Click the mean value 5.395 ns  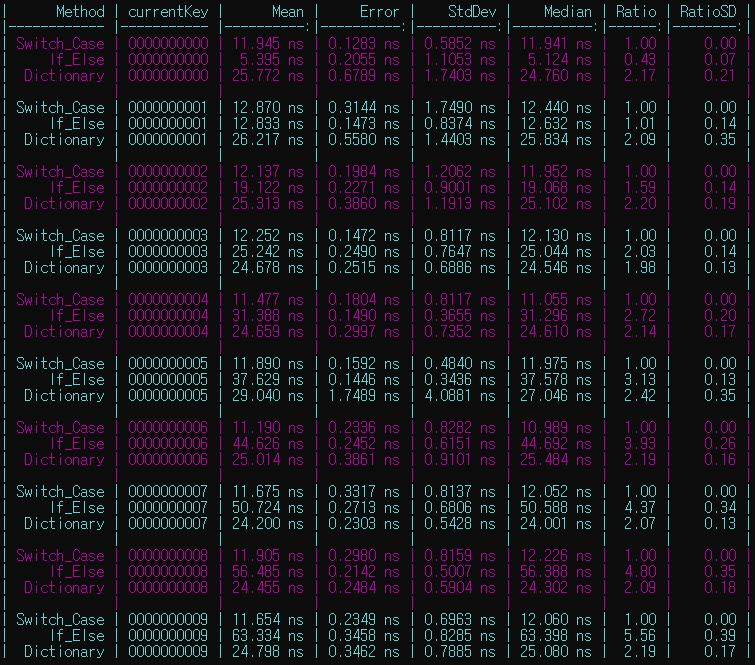coord(272,60)
